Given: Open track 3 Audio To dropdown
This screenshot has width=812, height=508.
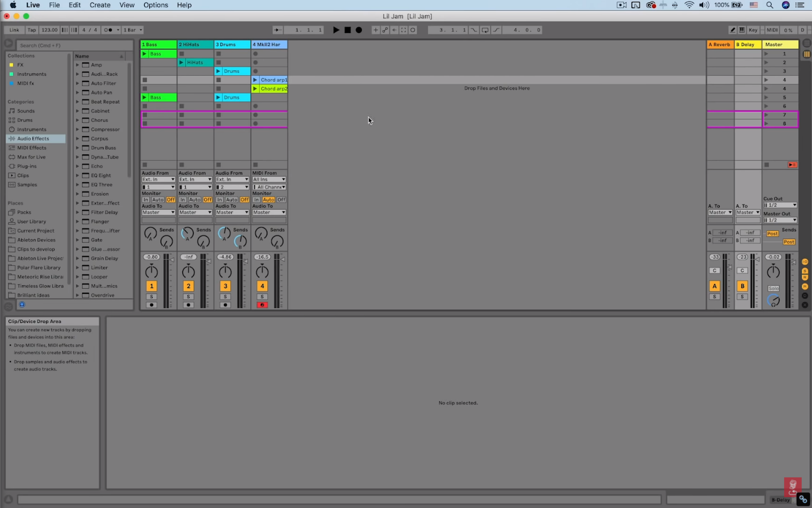Looking at the screenshot, I should click(232, 212).
